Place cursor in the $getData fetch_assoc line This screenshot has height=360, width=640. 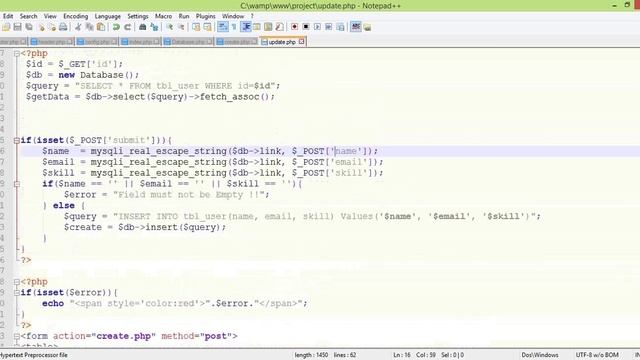tap(150, 97)
